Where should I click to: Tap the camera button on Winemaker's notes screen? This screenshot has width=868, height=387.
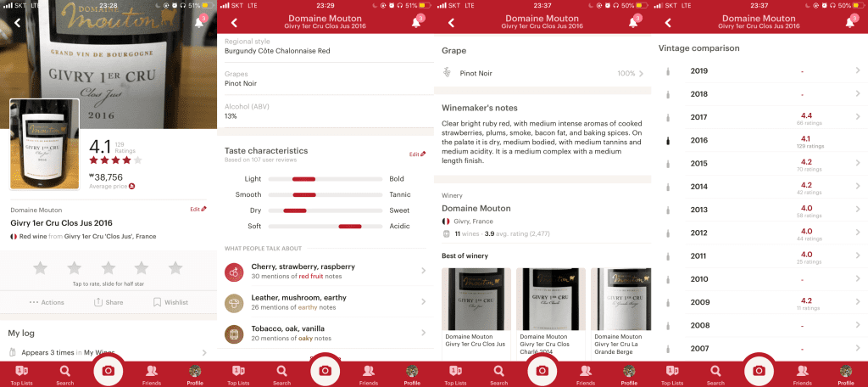(542, 370)
